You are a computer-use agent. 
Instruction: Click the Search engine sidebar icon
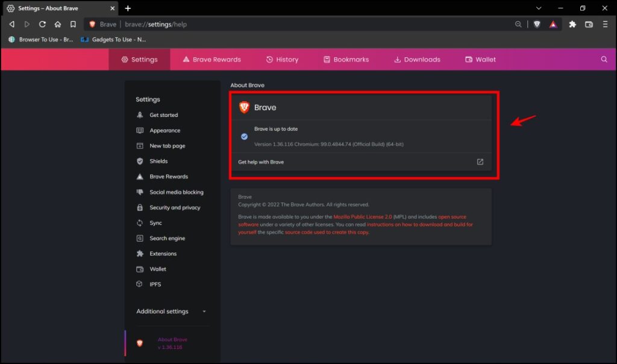click(140, 238)
